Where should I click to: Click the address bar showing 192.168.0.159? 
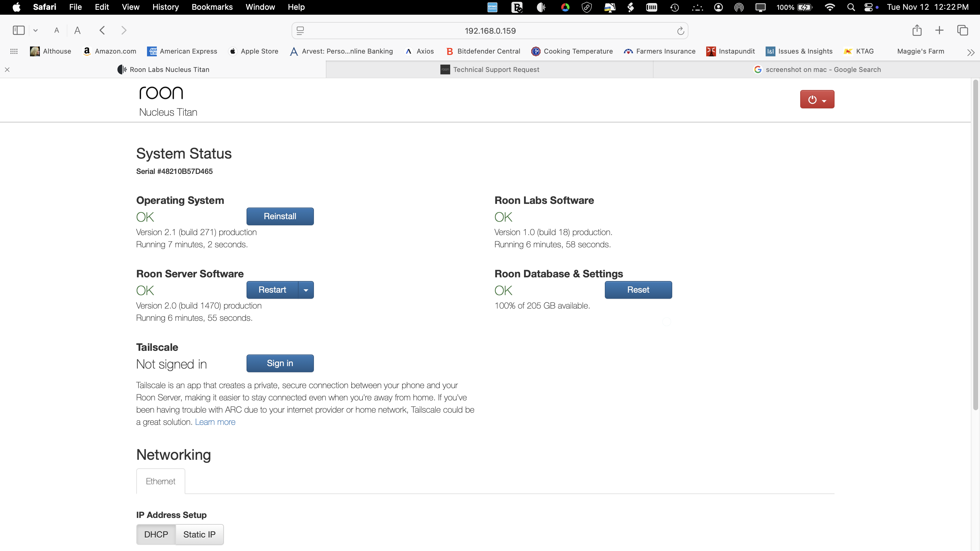click(x=490, y=31)
